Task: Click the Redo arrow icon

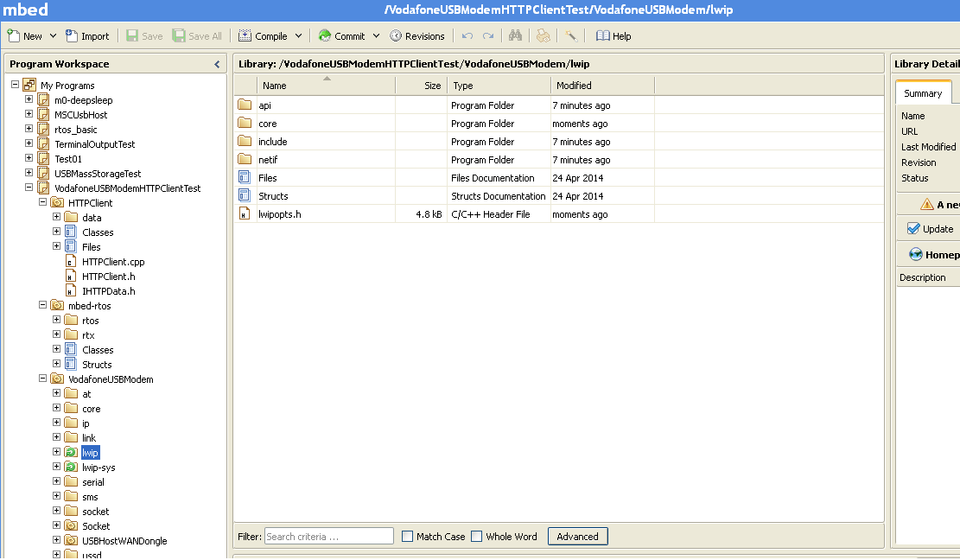Action: point(488,36)
